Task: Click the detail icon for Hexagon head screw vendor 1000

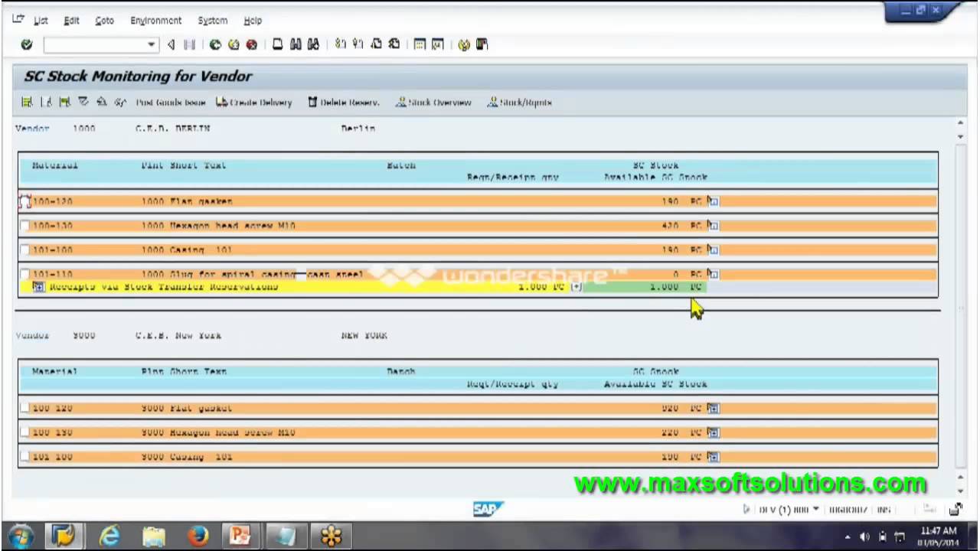Action: [x=713, y=226]
